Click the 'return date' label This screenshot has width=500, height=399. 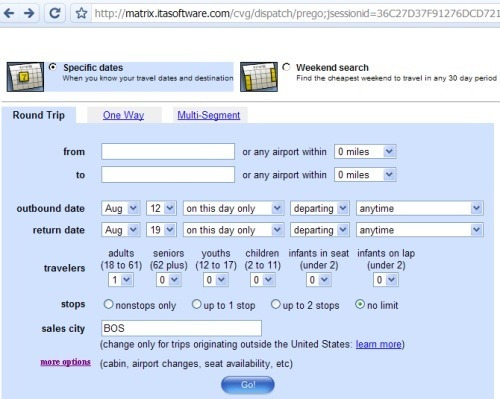click(59, 230)
